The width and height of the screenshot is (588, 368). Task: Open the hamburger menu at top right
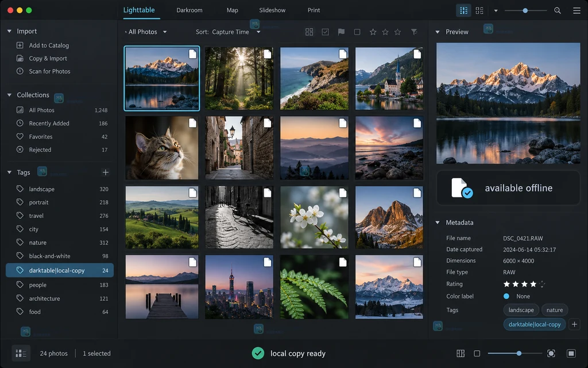(x=577, y=10)
